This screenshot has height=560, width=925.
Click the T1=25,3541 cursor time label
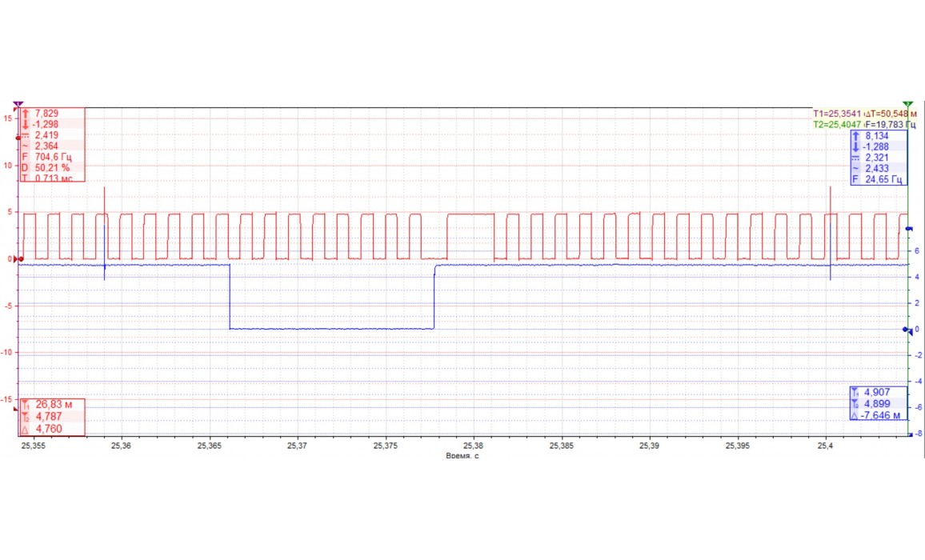(x=839, y=114)
